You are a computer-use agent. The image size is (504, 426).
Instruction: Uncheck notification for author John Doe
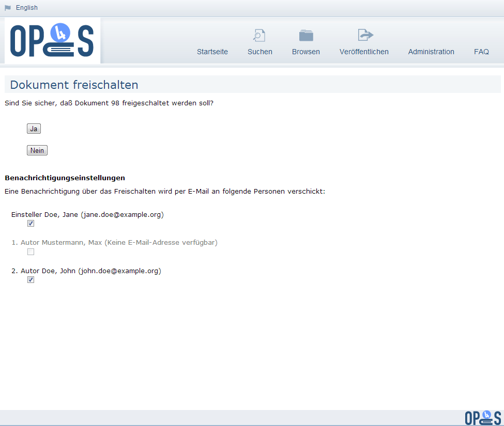(x=30, y=280)
